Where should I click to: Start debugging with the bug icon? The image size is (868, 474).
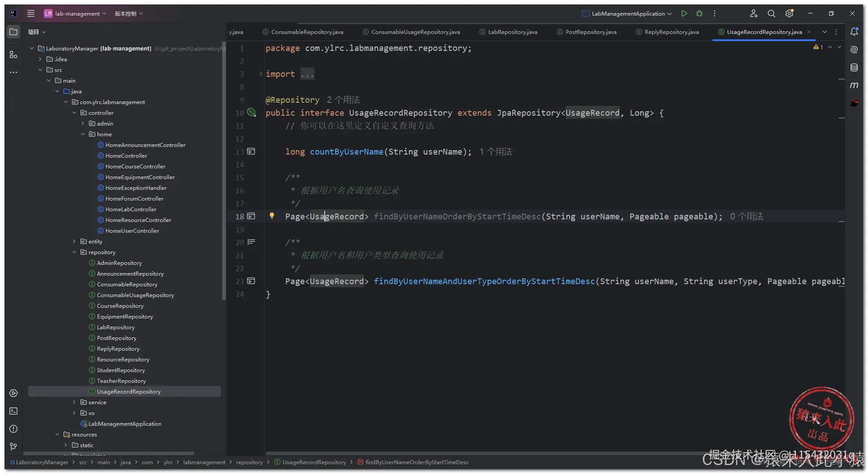pos(699,13)
